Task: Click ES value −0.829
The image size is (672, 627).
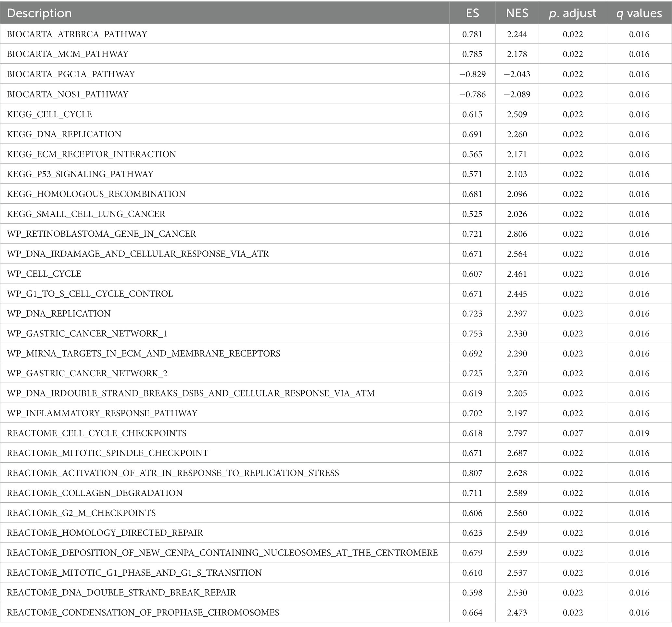Action: tap(472, 74)
